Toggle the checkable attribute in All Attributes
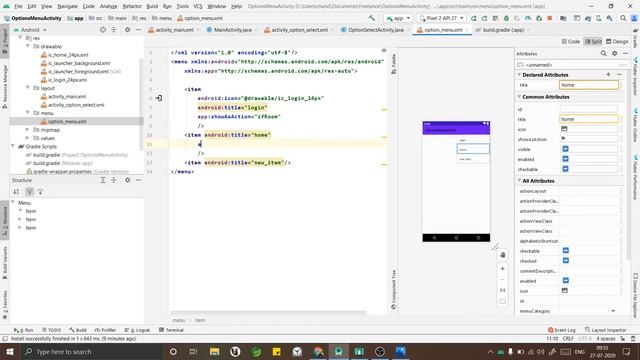640x360 pixels. pos(566,251)
